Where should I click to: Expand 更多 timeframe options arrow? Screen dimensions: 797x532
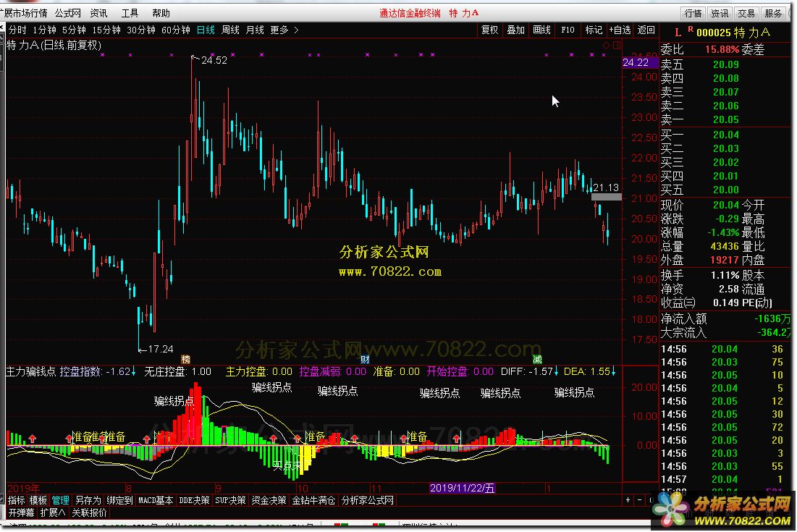click(x=296, y=30)
